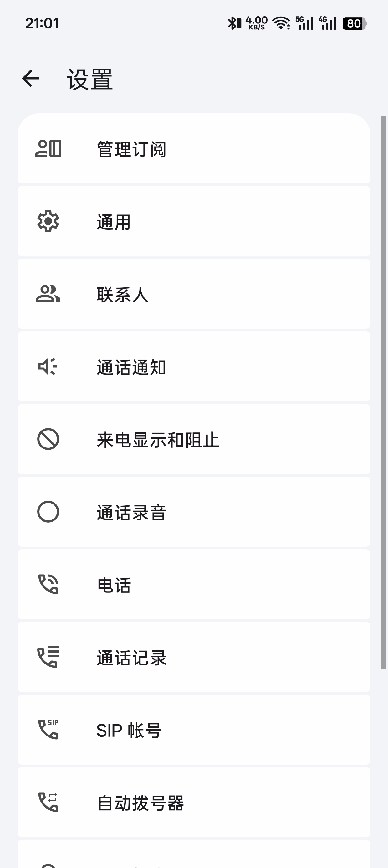This screenshot has width=388, height=868.
Task: Tap the battery indicator in status bar
Action: pyautogui.click(x=354, y=23)
